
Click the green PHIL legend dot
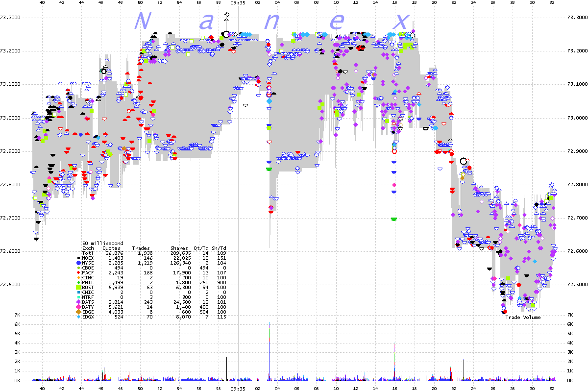click(x=78, y=281)
